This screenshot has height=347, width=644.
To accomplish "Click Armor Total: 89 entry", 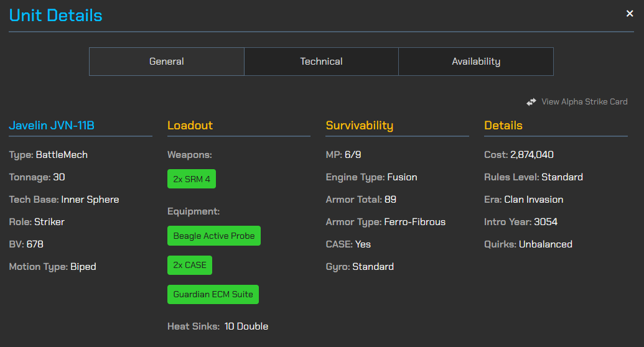I will point(361,200).
